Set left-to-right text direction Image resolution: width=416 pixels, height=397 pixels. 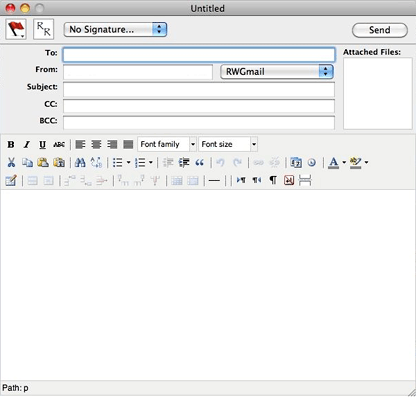(241, 180)
